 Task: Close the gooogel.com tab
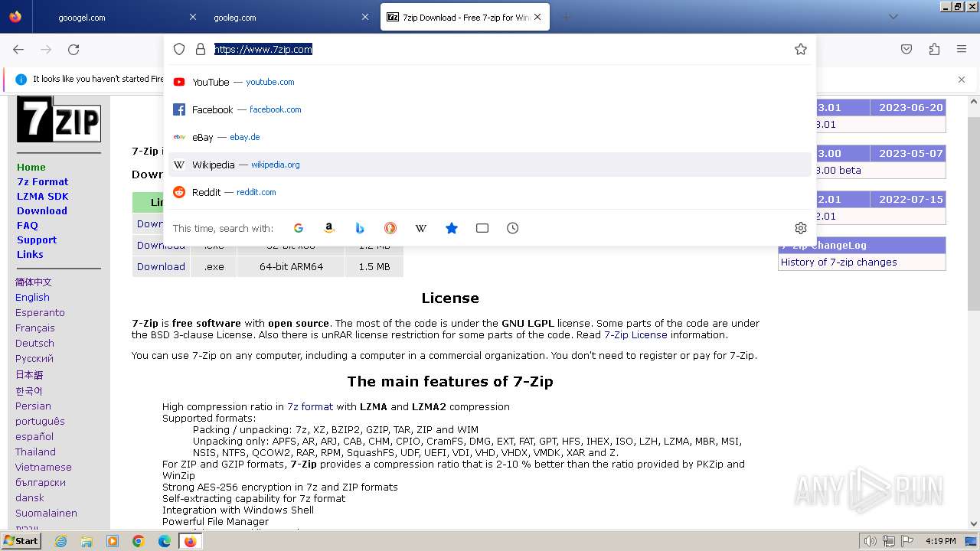tap(193, 17)
